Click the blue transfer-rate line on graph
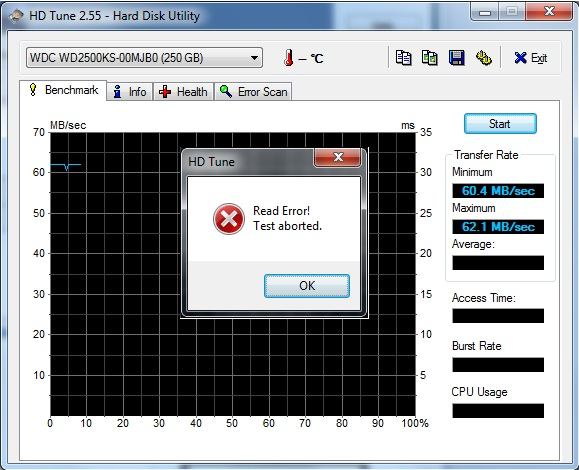Image resolution: width=579 pixels, height=470 pixels. [x=65, y=165]
